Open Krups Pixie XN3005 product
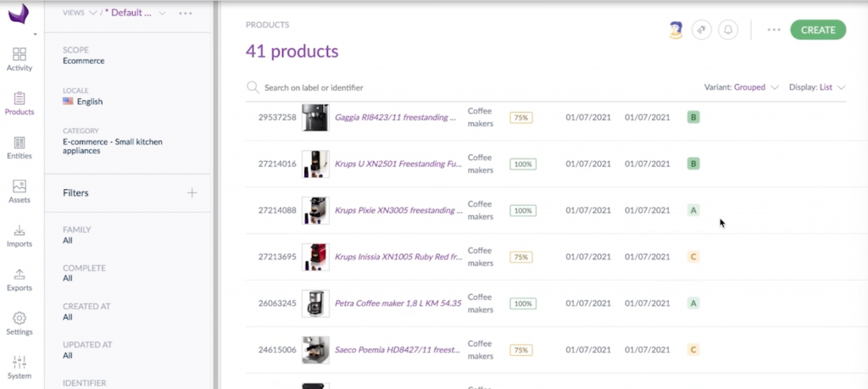Viewport: 868px width, 389px height. pos(398,210)
